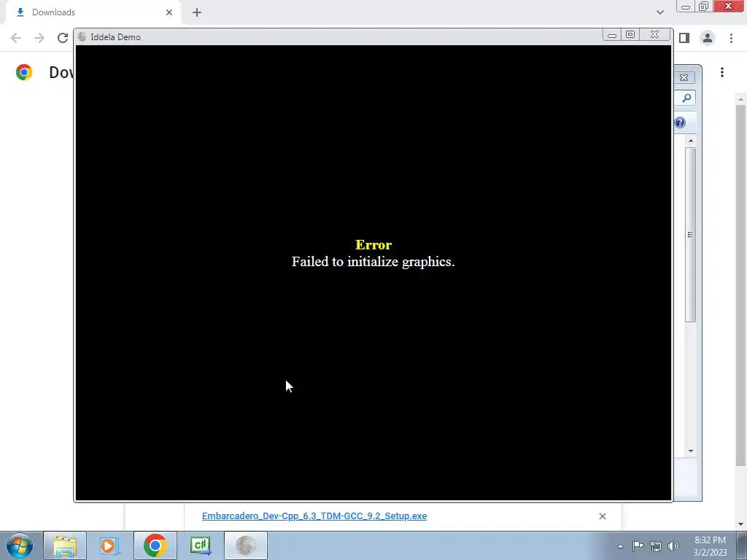Close the Downloads tab
The height and width of the screenshot is (560, 747).
point(169,12)
